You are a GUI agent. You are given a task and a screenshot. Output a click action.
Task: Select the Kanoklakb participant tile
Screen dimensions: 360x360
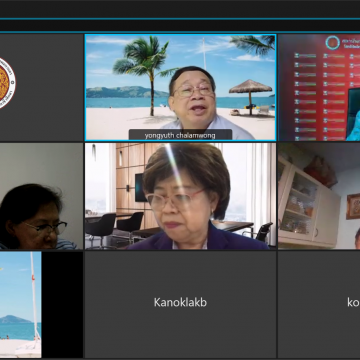(180, 304)
